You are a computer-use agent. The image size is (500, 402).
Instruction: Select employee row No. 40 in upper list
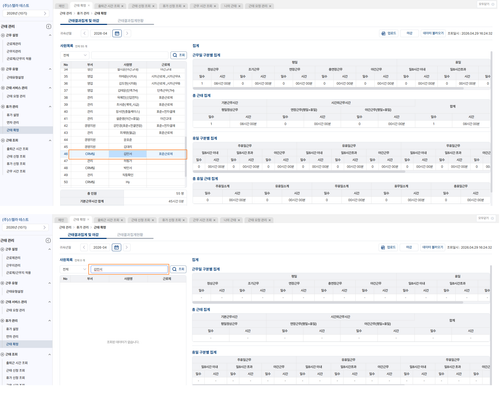123,112
